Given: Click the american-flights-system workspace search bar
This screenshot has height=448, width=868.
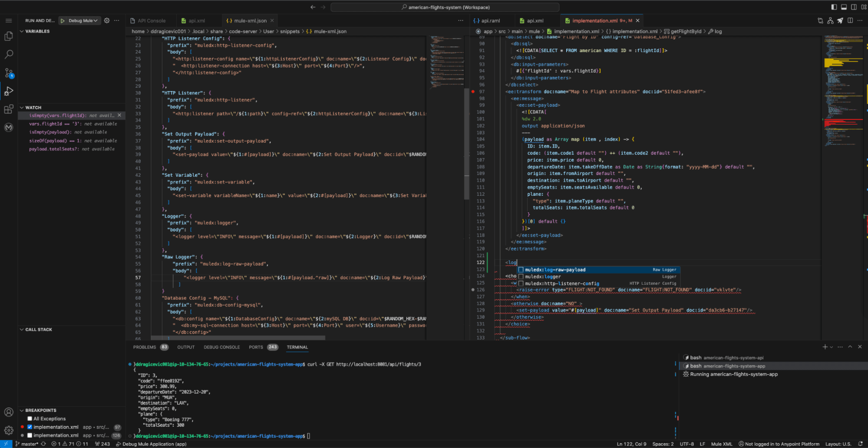Looking at the screenshot, I should pyautogui.click(x=445, y=7).
